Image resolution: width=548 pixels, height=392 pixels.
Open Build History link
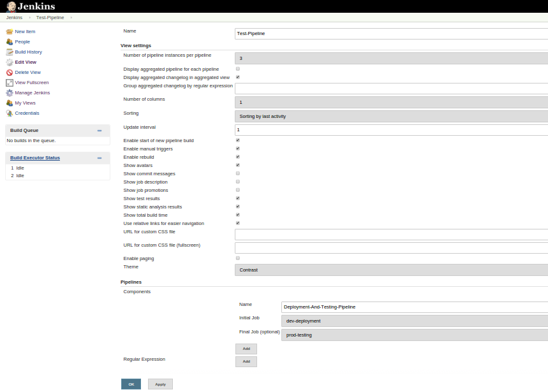coord(29,52)
